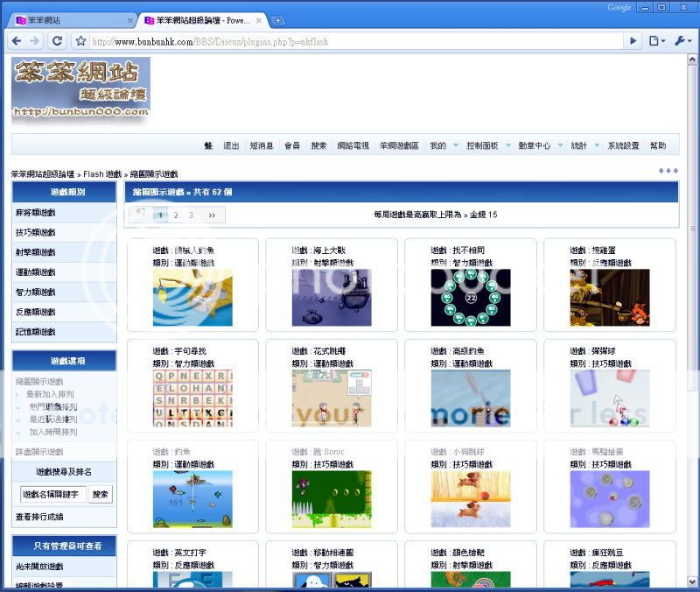Screen dimensions: 700x592
Task: Sort games by 最新加入排列
Action: tap(50, 394)
